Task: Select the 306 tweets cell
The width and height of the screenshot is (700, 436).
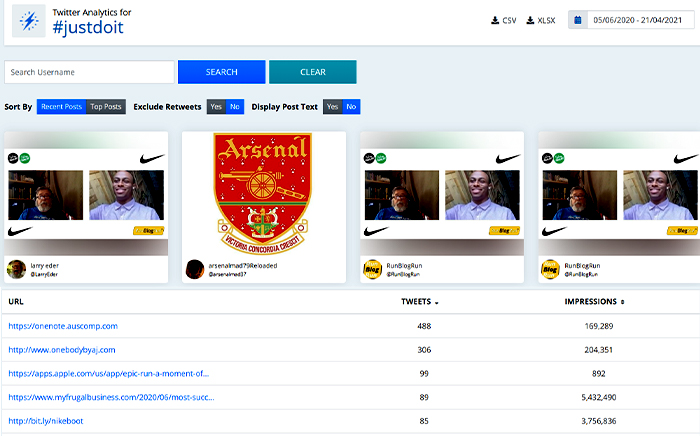Action: (x=424, y=350)
